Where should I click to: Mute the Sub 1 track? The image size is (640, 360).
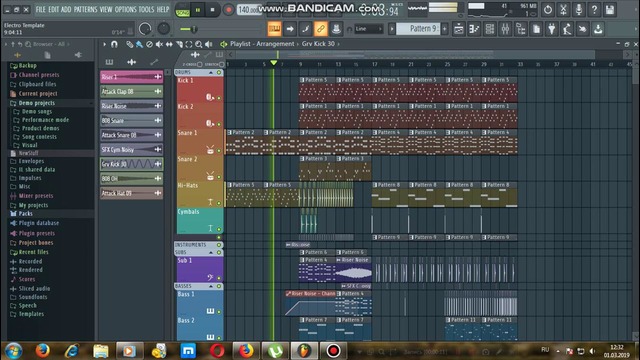[219, 278]
